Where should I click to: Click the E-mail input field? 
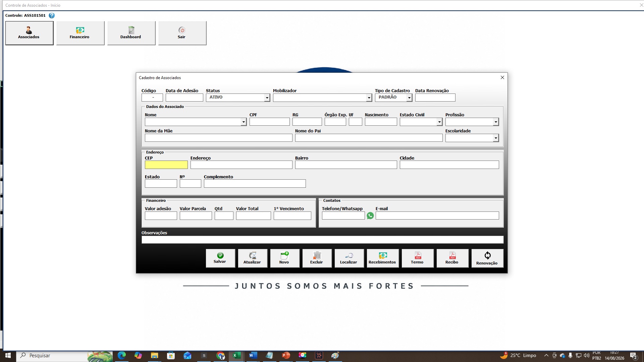pyautogui.click(x=437, y=216)
